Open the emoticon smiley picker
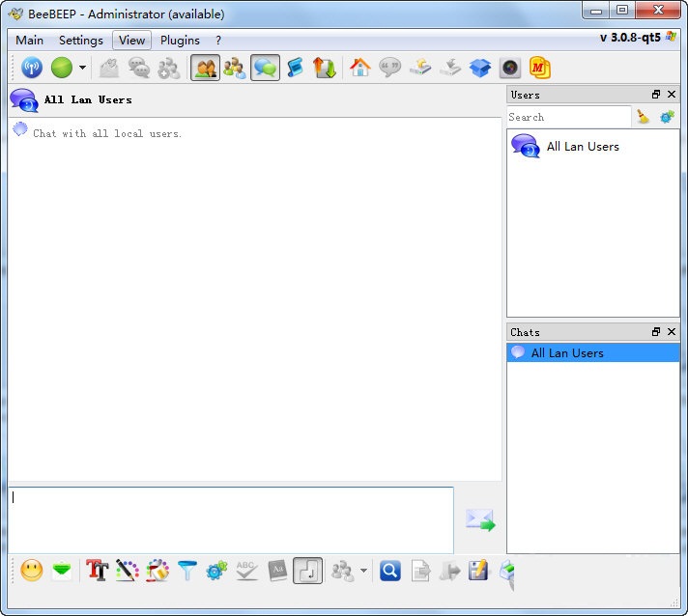 point(32,571)
